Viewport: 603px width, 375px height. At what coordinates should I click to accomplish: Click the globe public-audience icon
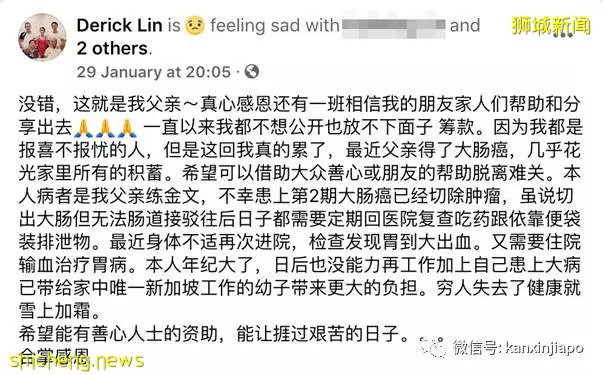252,72
